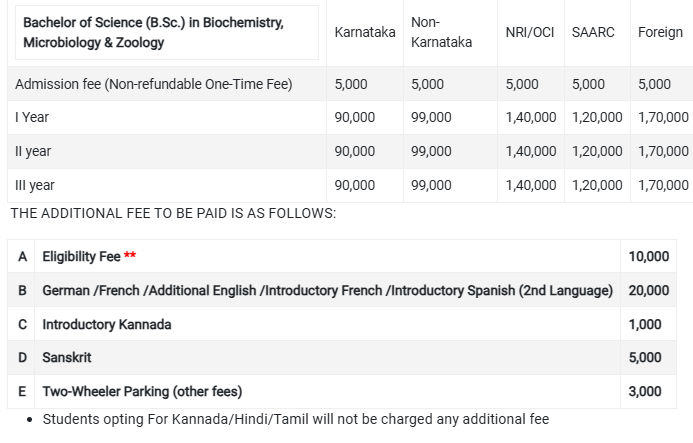
Task: Select the German/French second language row
Action: coord(342,290)
